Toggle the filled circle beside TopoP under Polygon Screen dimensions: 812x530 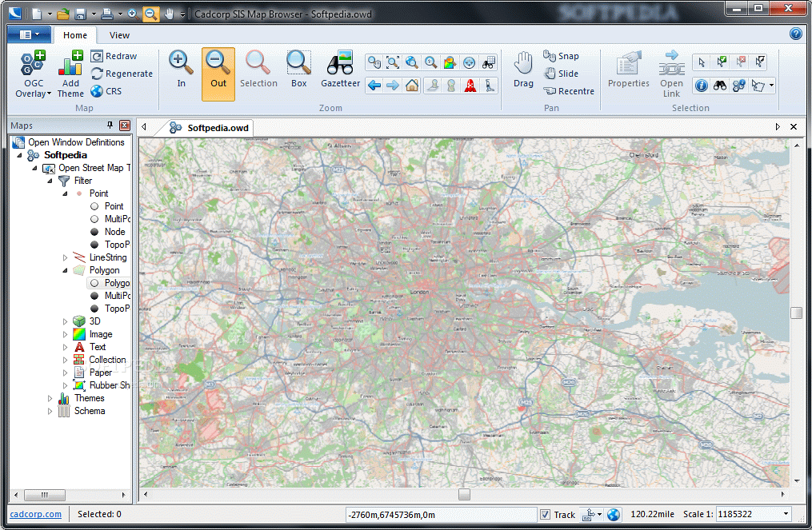point(94,309)
